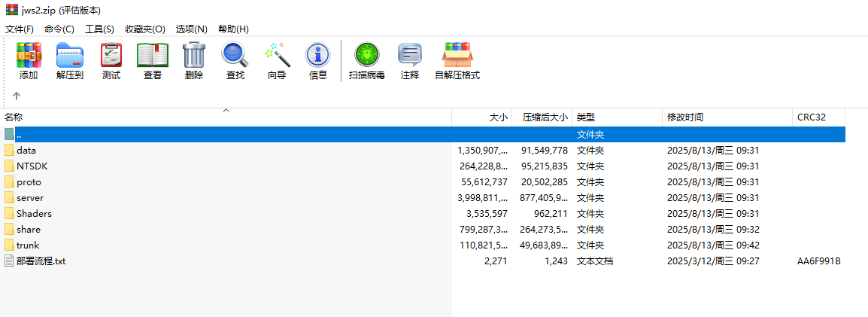This screenshot has height=317, width=868.
Task: Click the 添加 (Add) toolbar icon
Action: pyautogui.click(x=29, y=60)
